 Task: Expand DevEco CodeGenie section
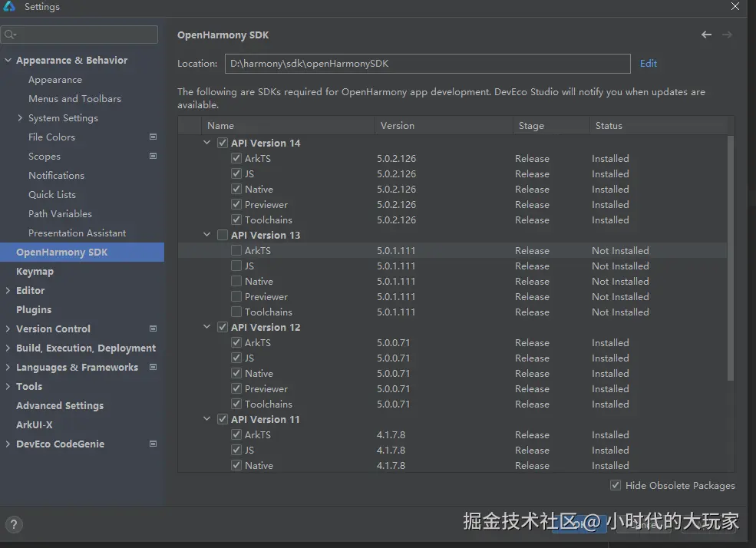[x=8, y=444]
